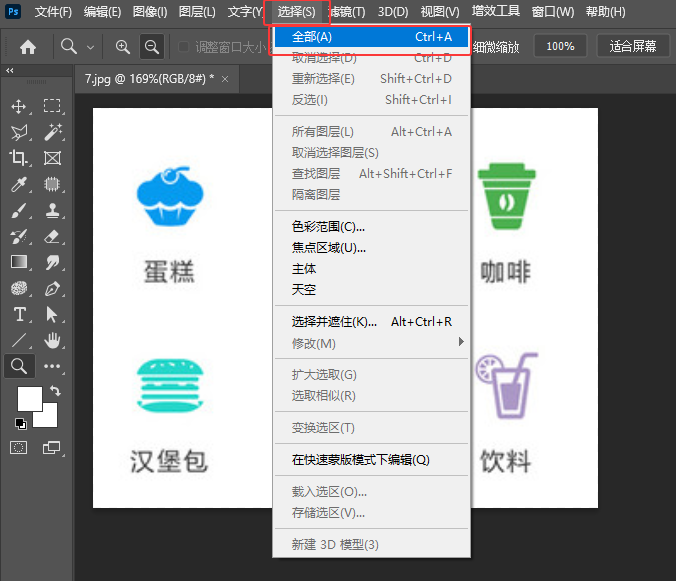Choose 选择并遮住(K)... menu entry
676x581 pixels.
[371, 322]
